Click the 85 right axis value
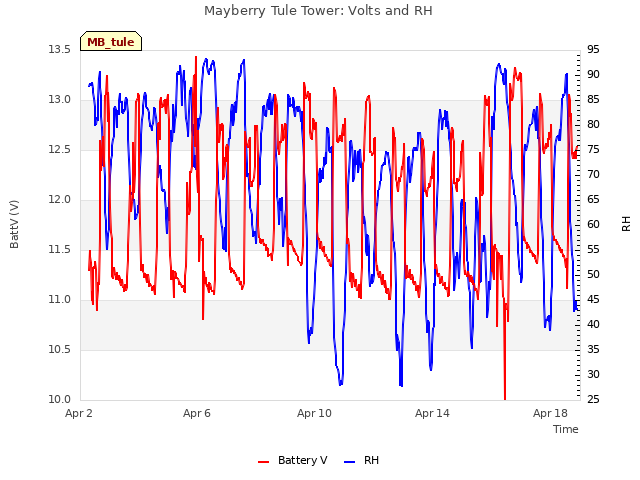This screenshot has height=480, width=640. tap(593, 100)
